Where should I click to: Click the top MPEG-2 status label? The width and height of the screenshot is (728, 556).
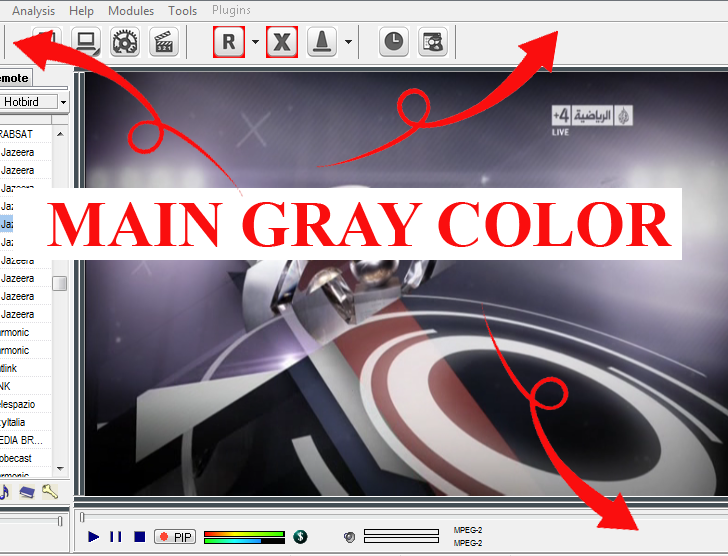pos(468,530)
